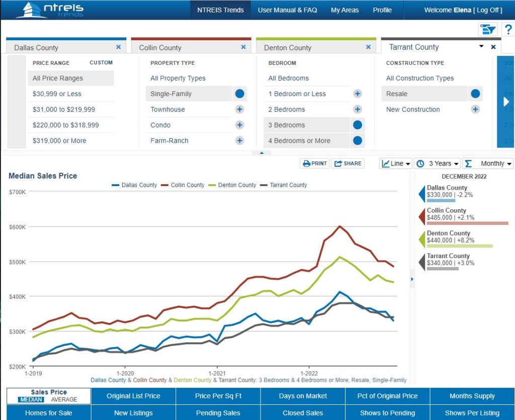515x420 pixels.
Task: Click the ntreis trends logo
Action: (x=50, y=10)
